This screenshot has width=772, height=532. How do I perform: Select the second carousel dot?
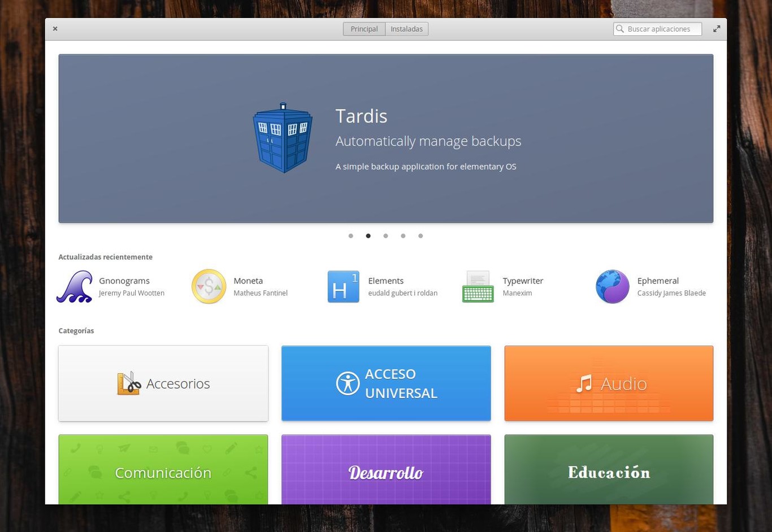point(368,236)
